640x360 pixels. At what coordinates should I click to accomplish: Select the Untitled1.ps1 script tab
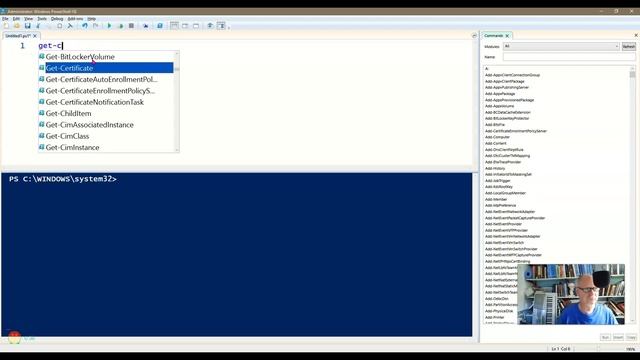click(18, 36)
